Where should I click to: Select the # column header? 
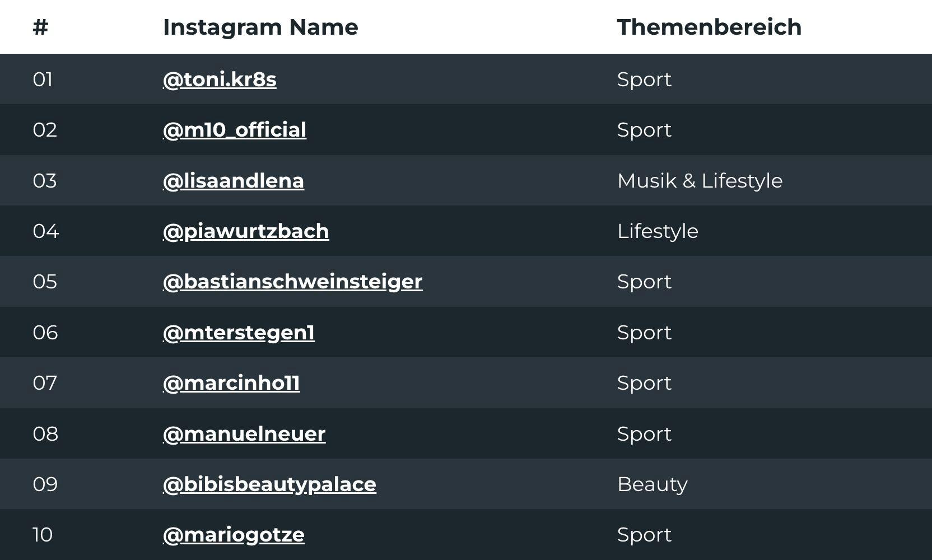[x=40, y=27]
